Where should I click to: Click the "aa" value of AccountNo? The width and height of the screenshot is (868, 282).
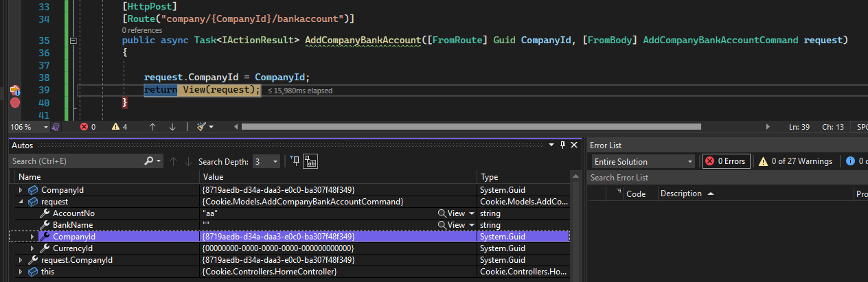coord(210,213)
